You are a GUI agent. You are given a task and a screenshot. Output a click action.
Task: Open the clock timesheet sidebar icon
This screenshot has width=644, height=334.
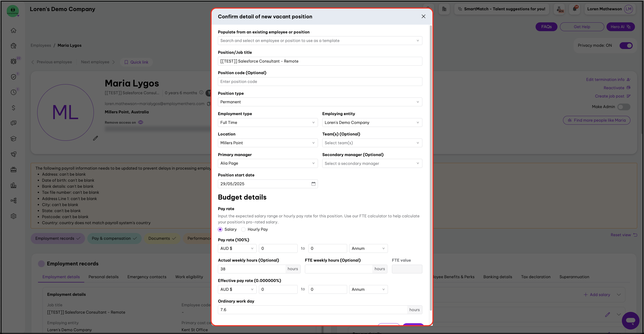pos(14,92)
